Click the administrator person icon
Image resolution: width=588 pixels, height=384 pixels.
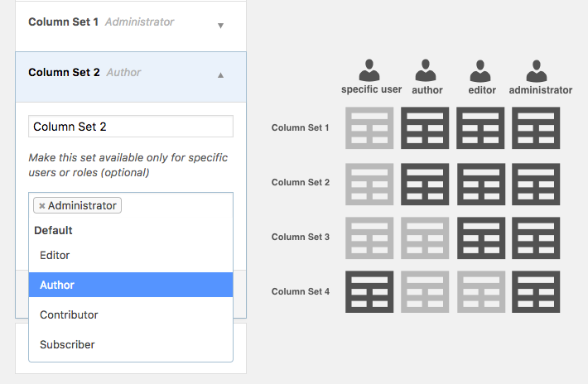(537, 71)
